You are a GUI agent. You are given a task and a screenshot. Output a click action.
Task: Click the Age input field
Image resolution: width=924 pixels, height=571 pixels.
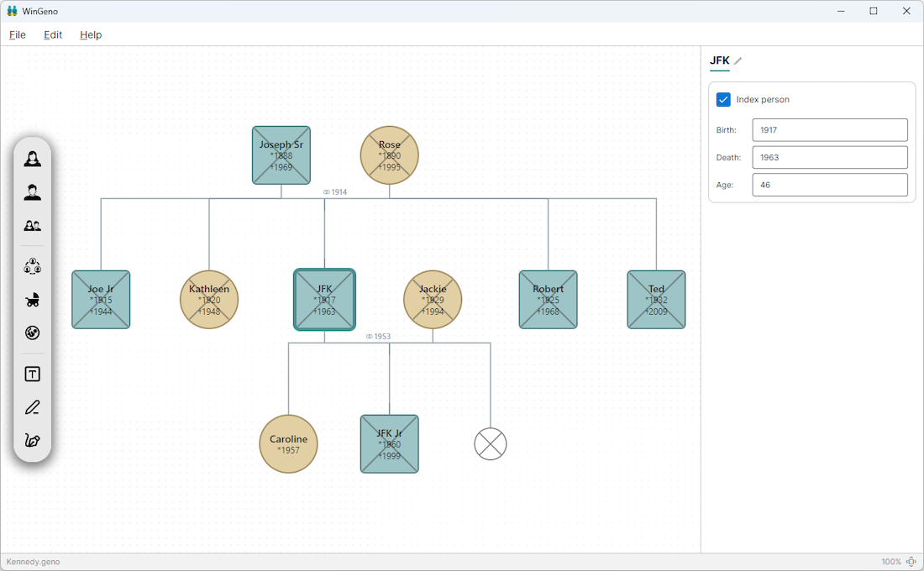point(830,185)
